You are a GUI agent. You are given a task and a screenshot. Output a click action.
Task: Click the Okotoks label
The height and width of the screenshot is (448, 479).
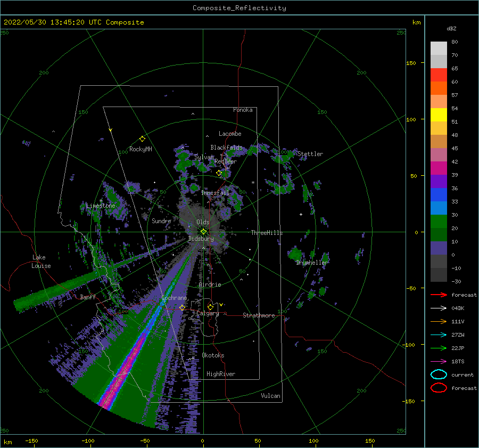tap(213, 355)
